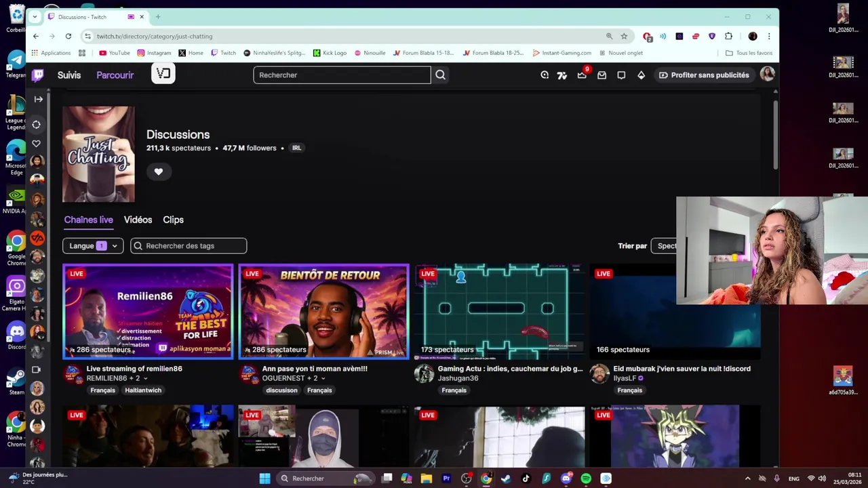Click the Twitch Rechercher search field
Viewport: 868px width, 488px height.
[342, 75]
